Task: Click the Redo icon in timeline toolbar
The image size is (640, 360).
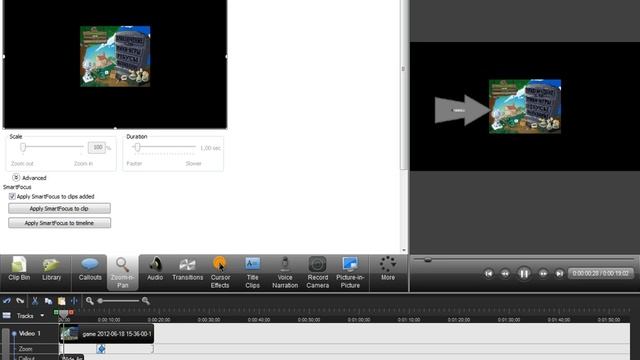Action: 20,301
